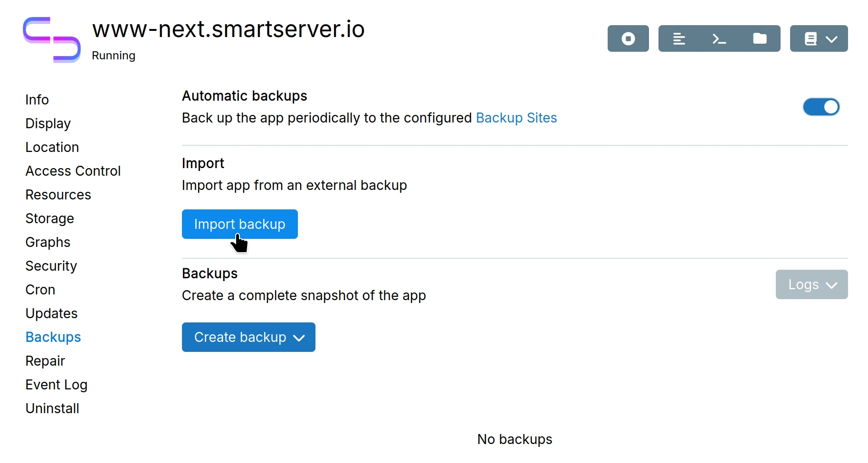Click the app logo icon
868x463 pixels.
click(x=52, y=40)
